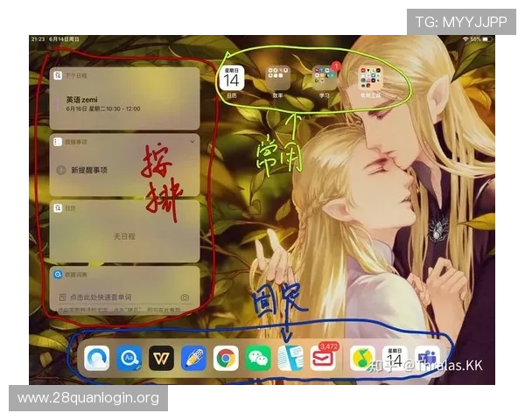Screen dimensions: 525x420
Task: Open the Quark browser app in the dock
Action: 97,359
